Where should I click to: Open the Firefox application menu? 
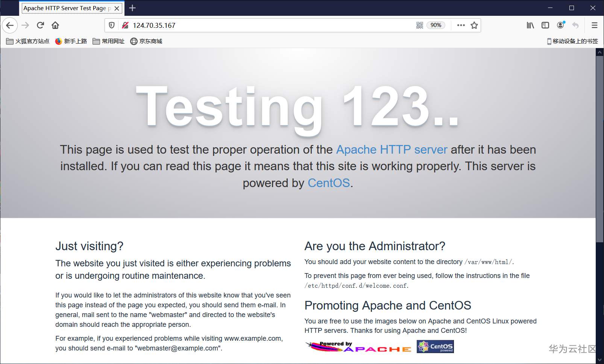point(595,25)
